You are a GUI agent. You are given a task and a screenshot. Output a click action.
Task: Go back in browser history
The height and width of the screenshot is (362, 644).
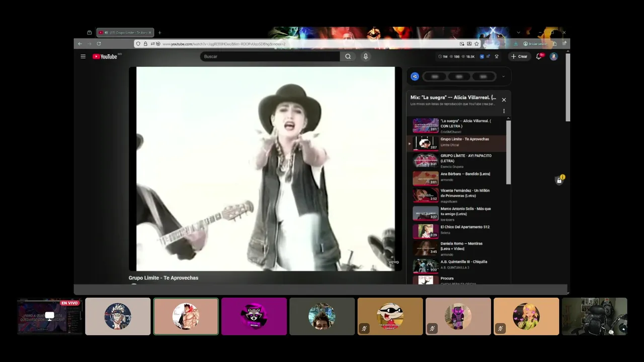pyautogui.click(x=79, y=44)
